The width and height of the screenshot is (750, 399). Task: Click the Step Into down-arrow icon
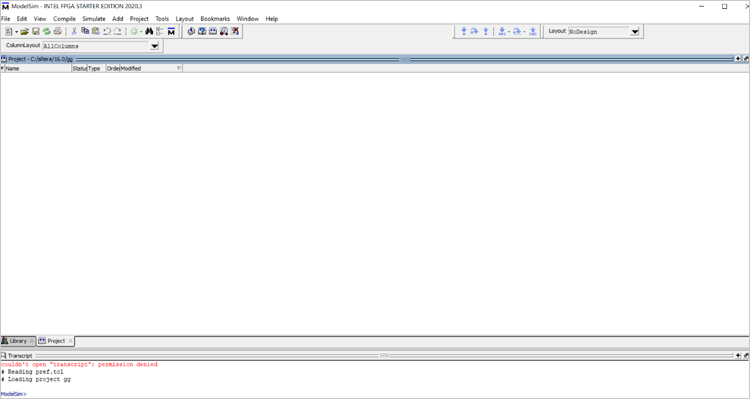tap(463, 31)
